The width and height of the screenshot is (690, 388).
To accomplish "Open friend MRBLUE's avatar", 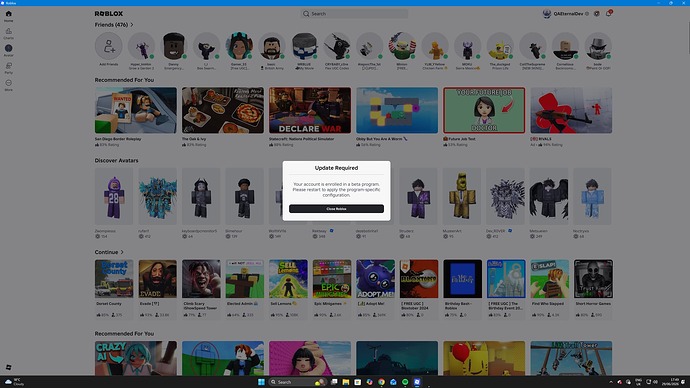I will tap(304, 46).
